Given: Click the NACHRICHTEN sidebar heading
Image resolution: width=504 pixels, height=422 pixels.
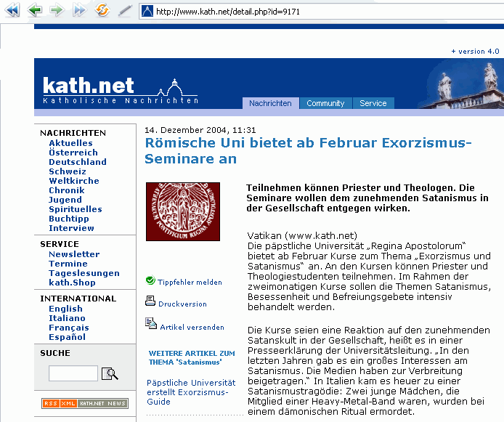Looking at the screenshot, I should tap(73, 133).
